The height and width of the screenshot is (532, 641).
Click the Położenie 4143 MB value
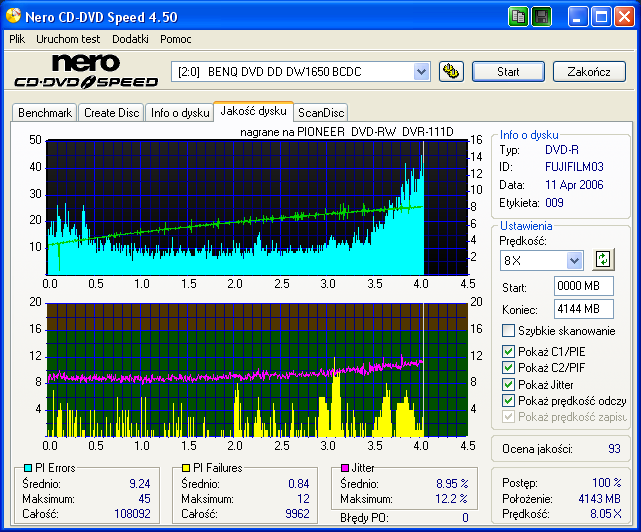[x=599, y=499]
